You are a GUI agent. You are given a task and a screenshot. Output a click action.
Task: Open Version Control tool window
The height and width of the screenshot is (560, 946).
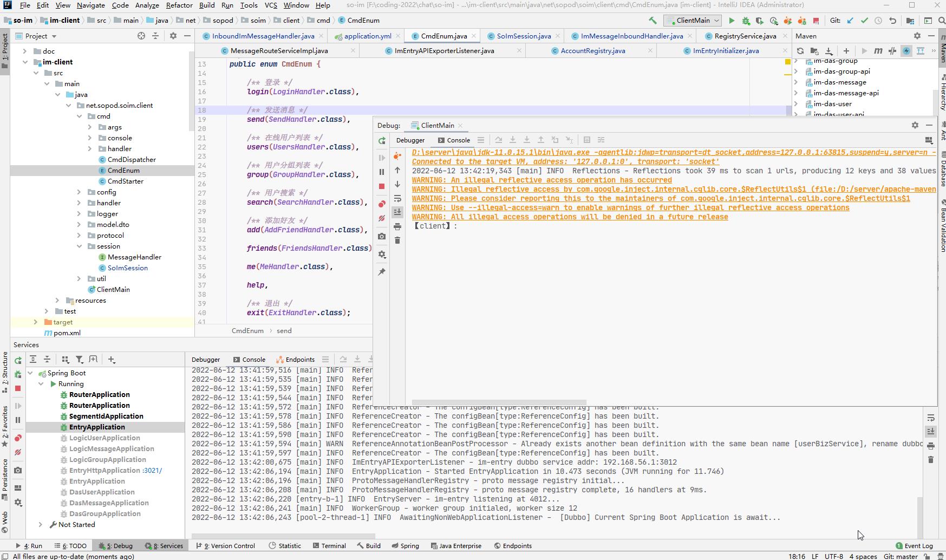tap(225, 545)
